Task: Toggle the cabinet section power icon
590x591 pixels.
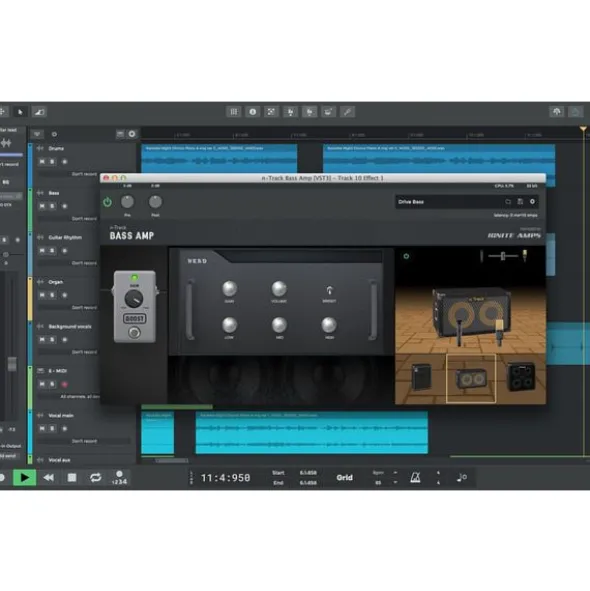Action: (406, 256)
